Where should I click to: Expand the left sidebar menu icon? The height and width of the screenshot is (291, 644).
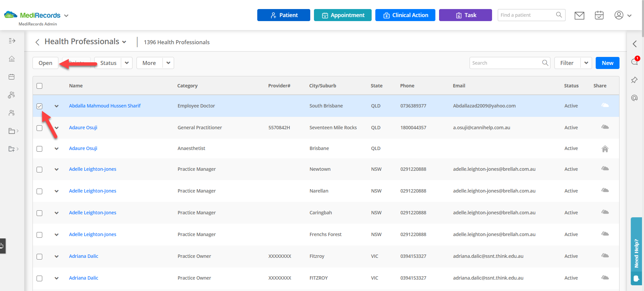pyautogui.click(x=12, y=41)
